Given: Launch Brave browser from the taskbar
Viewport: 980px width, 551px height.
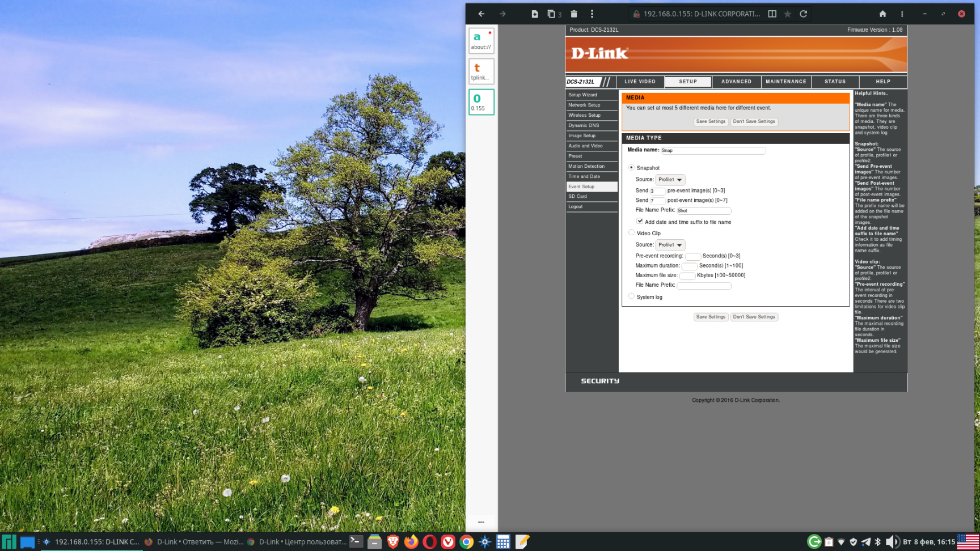Looking at the screenshot, I should tap(393, 542).
